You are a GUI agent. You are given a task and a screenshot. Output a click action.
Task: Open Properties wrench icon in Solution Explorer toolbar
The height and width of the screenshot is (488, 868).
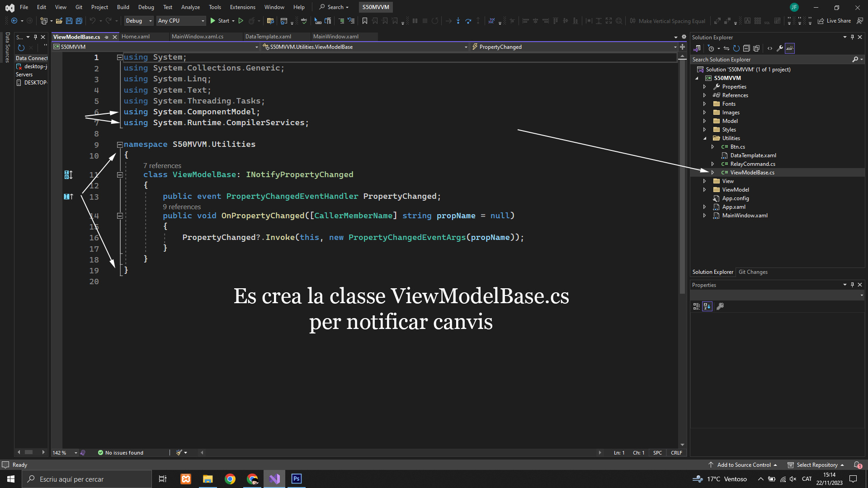point(780,48)
